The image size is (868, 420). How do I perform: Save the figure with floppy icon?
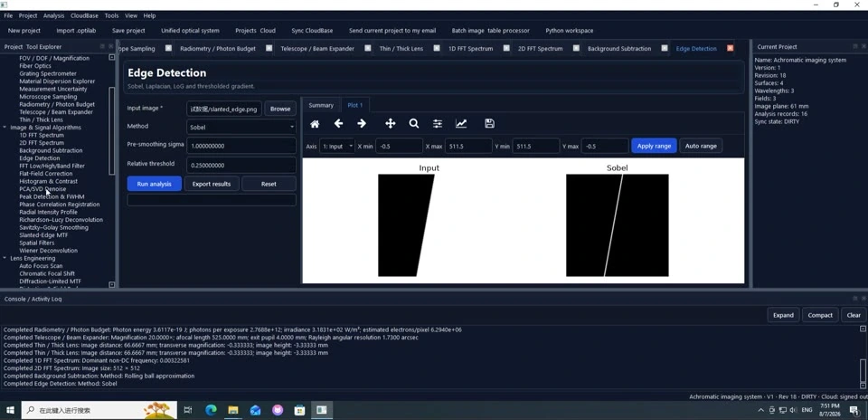[489, 124]
